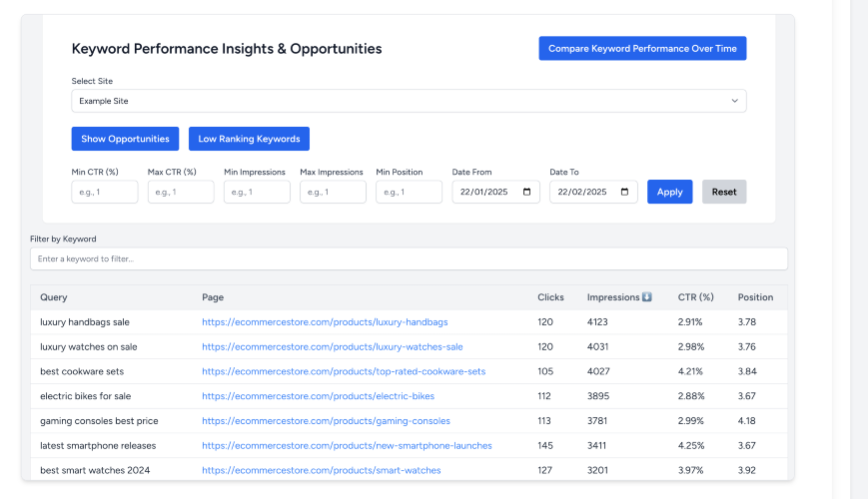Select query 'luxury handbags sale'
The height and width of the screenshot is (499, 868).
click(x=85, y=322)
